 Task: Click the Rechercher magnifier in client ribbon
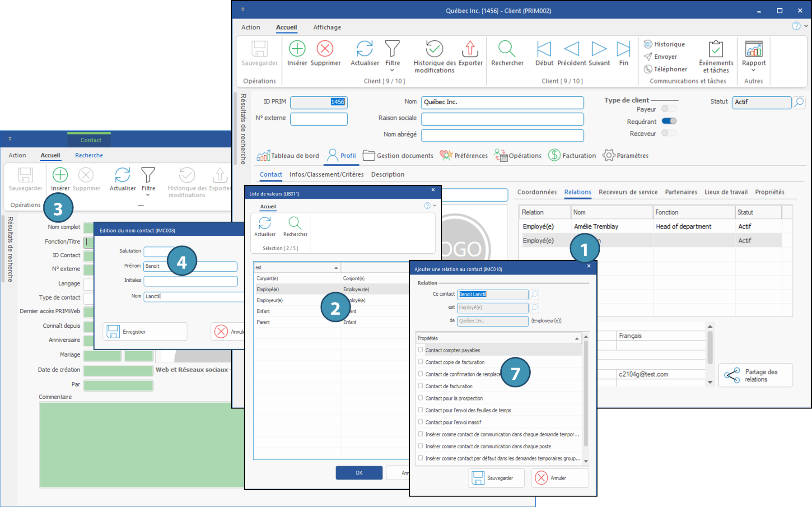507,49
